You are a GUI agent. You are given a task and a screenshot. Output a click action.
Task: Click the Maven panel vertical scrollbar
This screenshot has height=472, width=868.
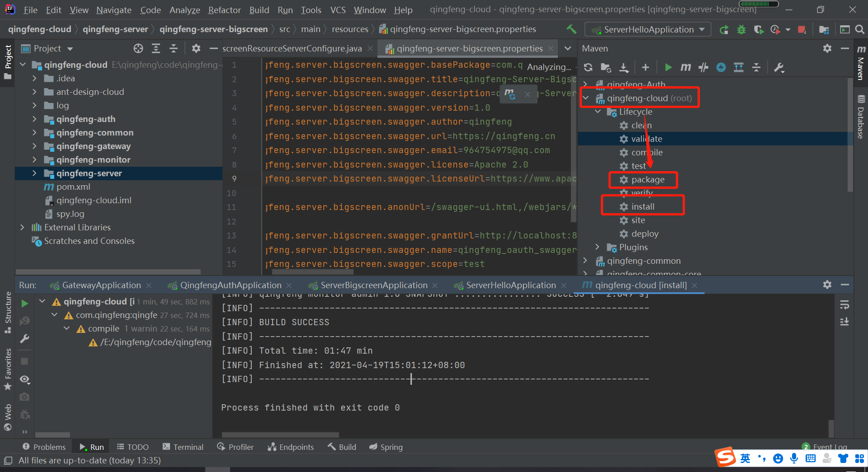click(x=850, y=134)
